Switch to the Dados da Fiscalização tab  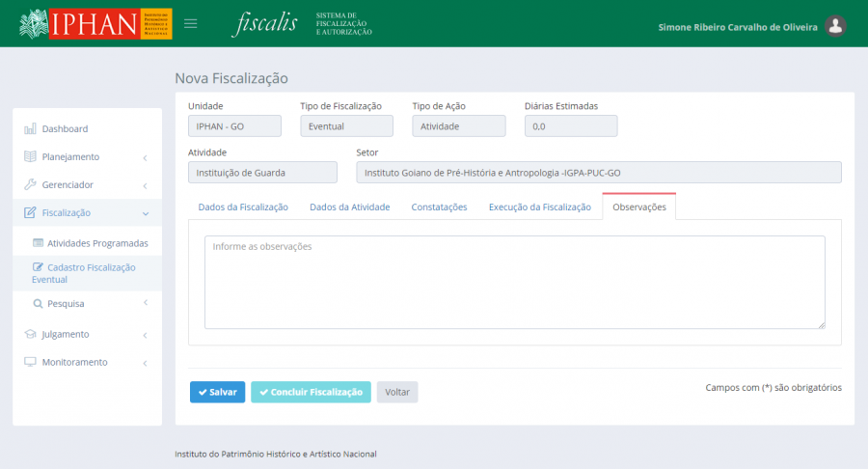pyautogui.click(x=243, y=207)
